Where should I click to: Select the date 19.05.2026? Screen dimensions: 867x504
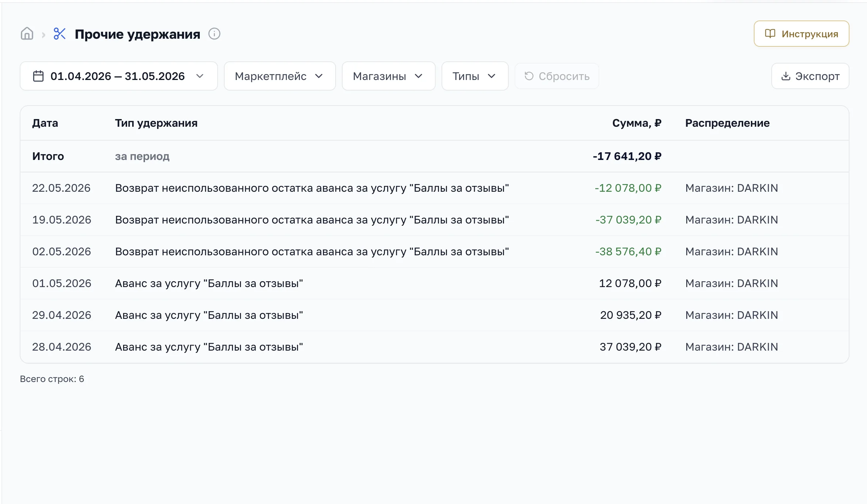pyautogui.click(x=61, y=220)
